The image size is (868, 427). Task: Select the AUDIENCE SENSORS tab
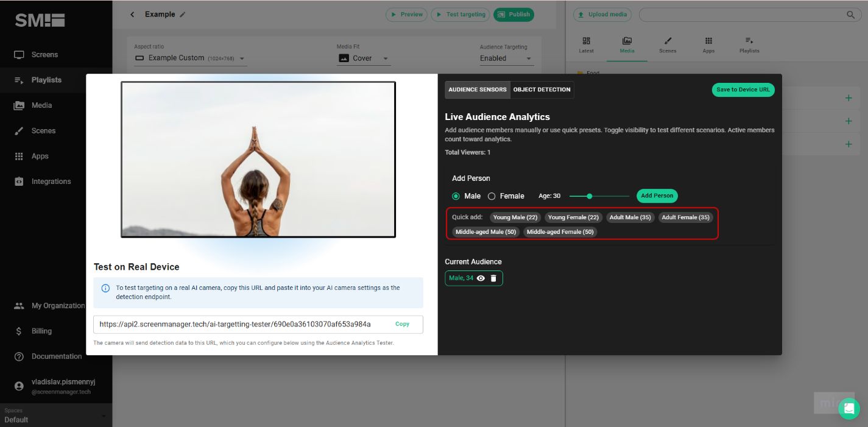pyautogui.click(x=478, y=90)
